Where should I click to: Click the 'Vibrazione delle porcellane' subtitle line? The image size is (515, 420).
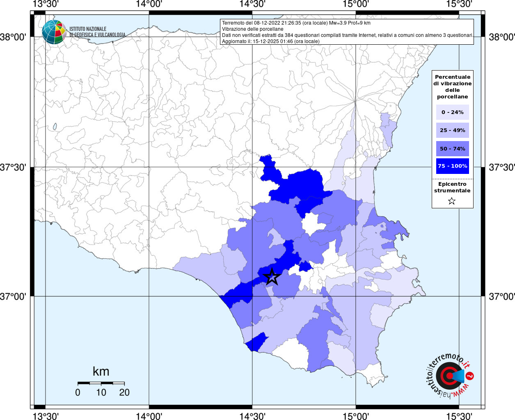click(252, 29)
